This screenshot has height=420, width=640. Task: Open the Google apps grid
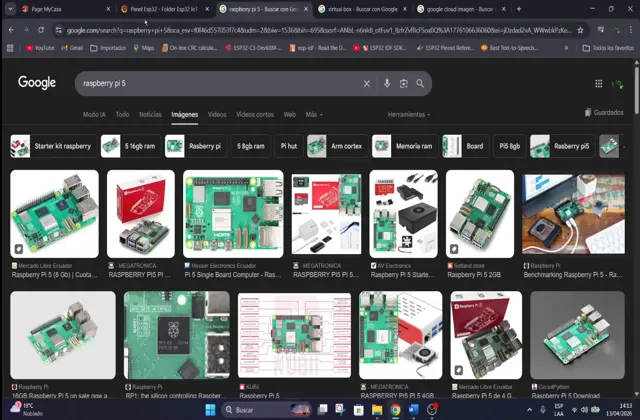pos(599,84)
